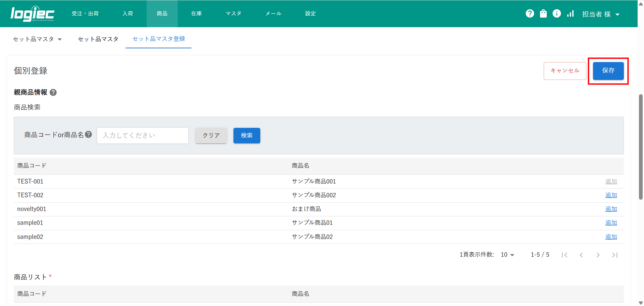
Task: Click the shopping bag icon in header
Action: point(543,13)
